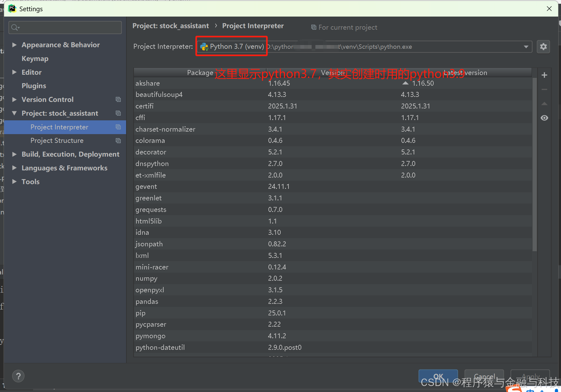Click the 'For current project' icon
The image size is (561, 392).
click(x=314, y=27)
